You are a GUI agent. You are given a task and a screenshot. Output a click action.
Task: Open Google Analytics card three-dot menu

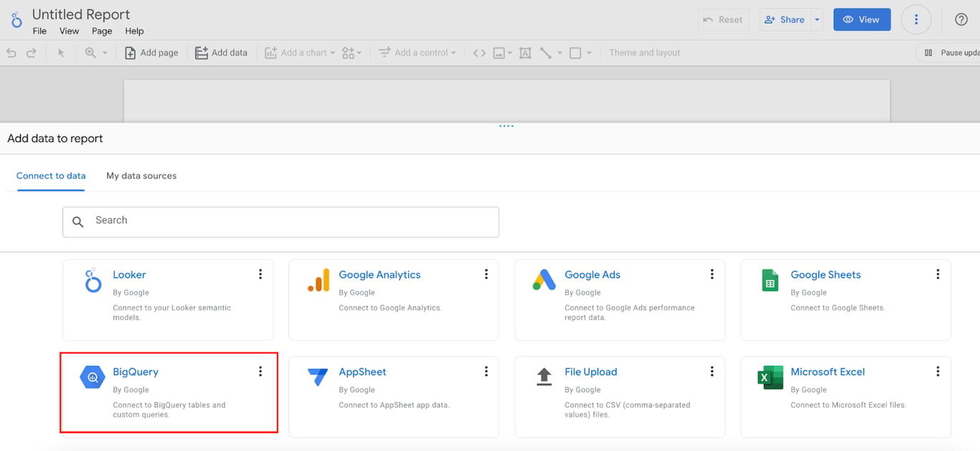(x=486, y=274)
